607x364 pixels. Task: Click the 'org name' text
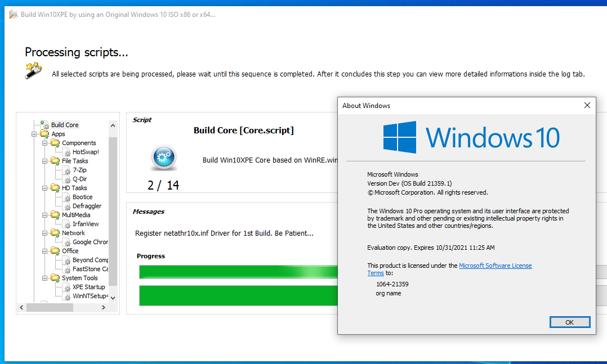[389, 293]
